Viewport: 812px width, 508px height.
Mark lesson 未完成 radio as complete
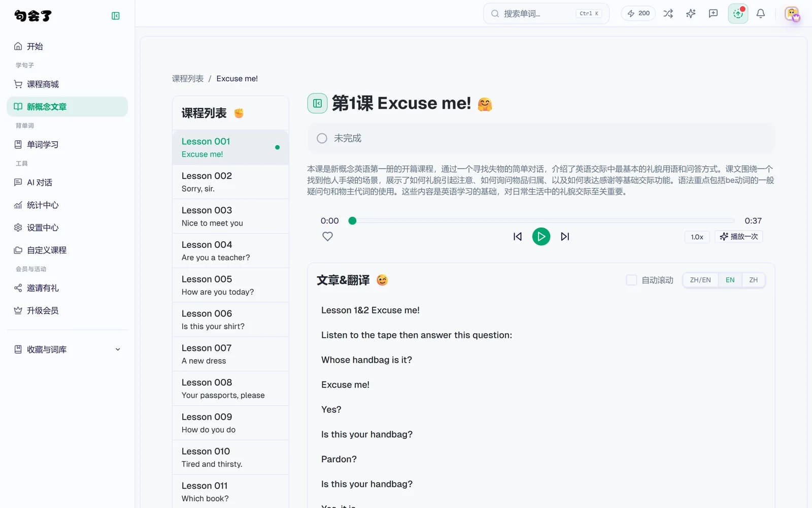point(322,138)
